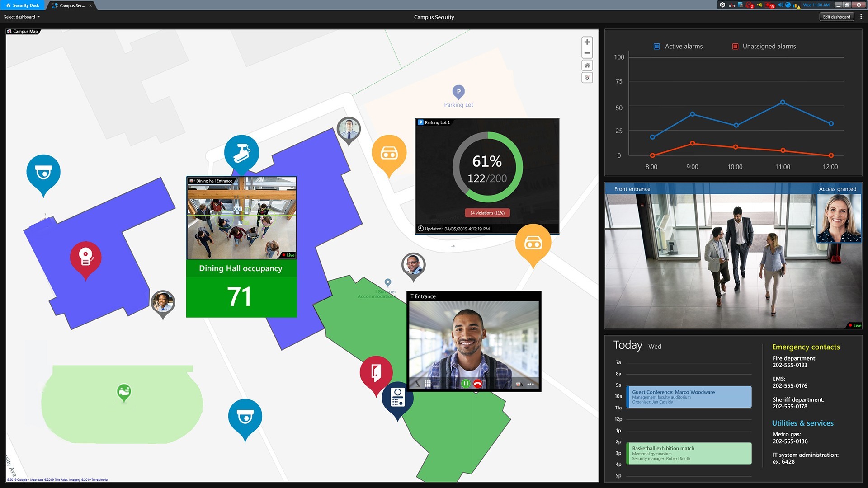
Task: Click the system clock Wed 11:08 AM
Action: tap(816, 5)
